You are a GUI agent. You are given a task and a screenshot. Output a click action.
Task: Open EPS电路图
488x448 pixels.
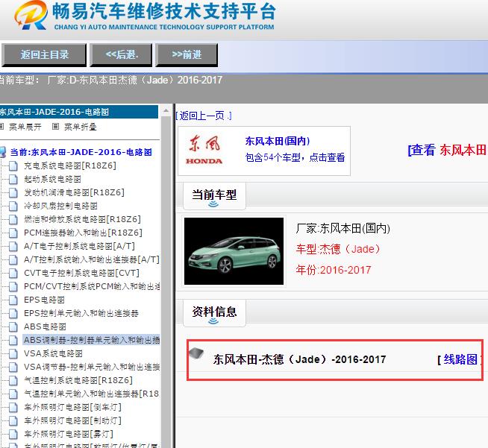point(44,300)
